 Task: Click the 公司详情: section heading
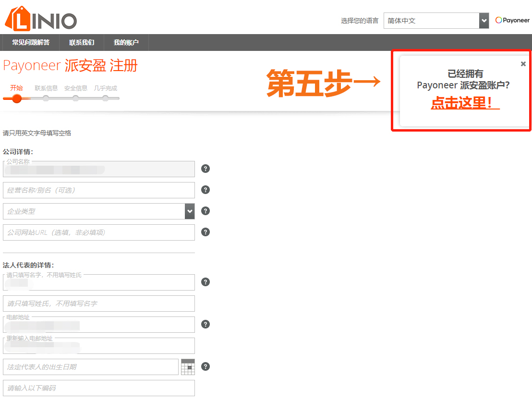[x=18, y=152]
